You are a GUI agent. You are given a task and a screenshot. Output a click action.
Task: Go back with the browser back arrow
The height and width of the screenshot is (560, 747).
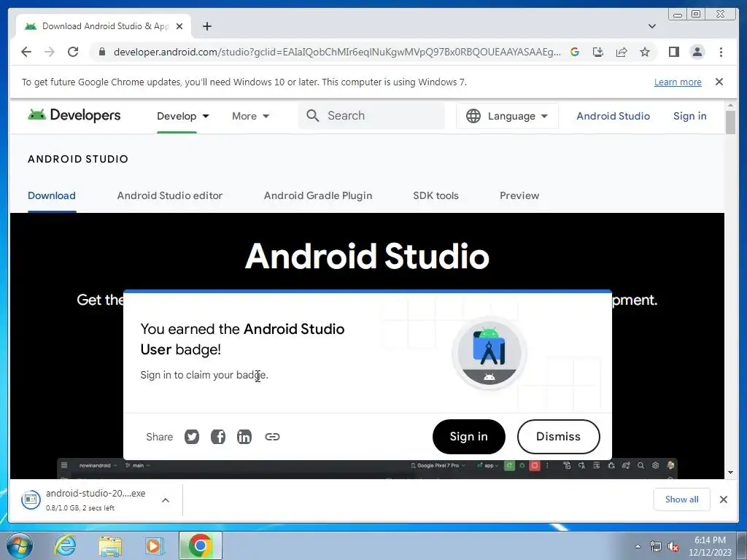(26, 52)
